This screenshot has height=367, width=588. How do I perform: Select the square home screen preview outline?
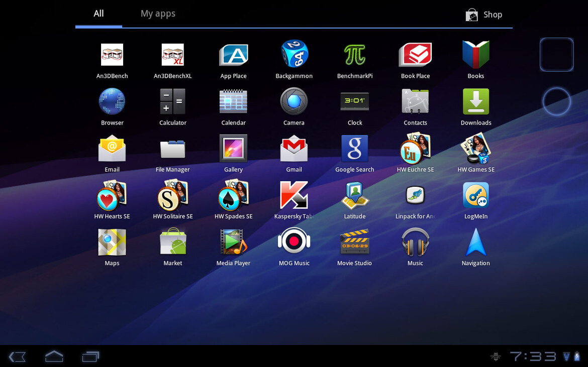pos(556,55)
